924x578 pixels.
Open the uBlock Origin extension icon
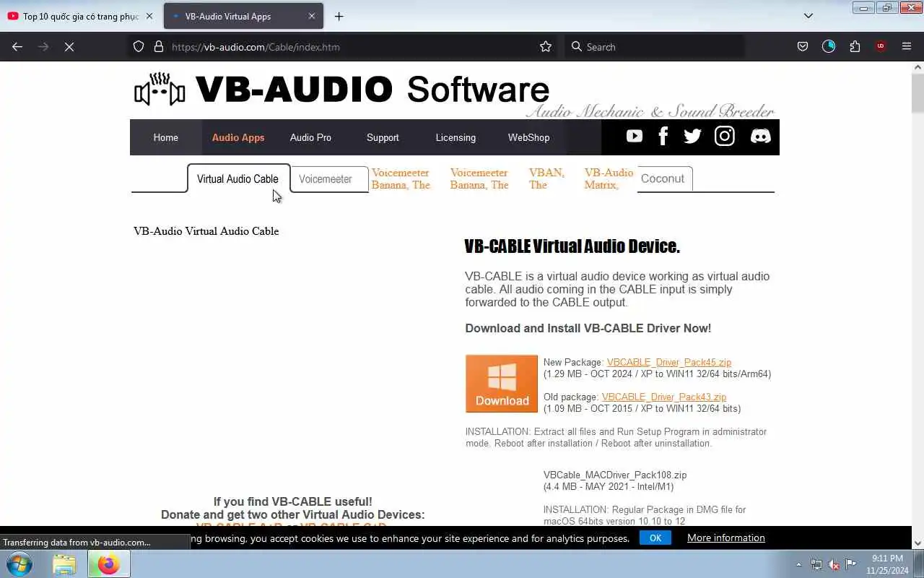click(x=880, y=46)
